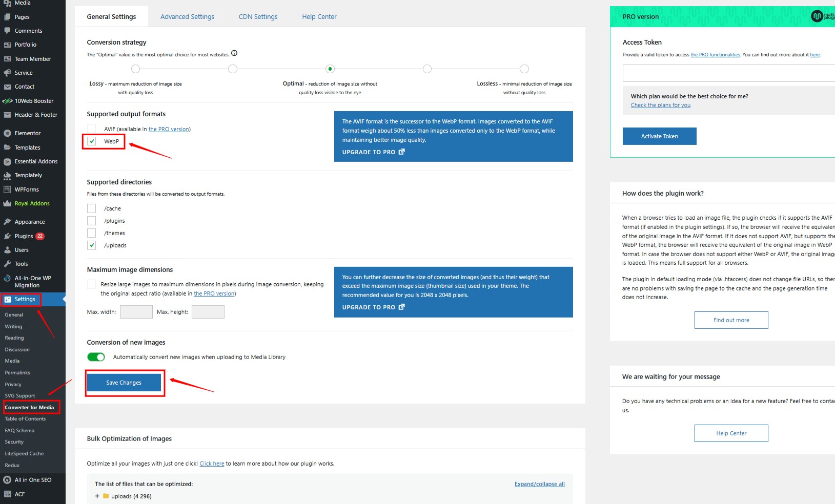The width and height of the screenshot is (835, 504).
Task: Click the ACF sidebar icon
Action: 7,494
